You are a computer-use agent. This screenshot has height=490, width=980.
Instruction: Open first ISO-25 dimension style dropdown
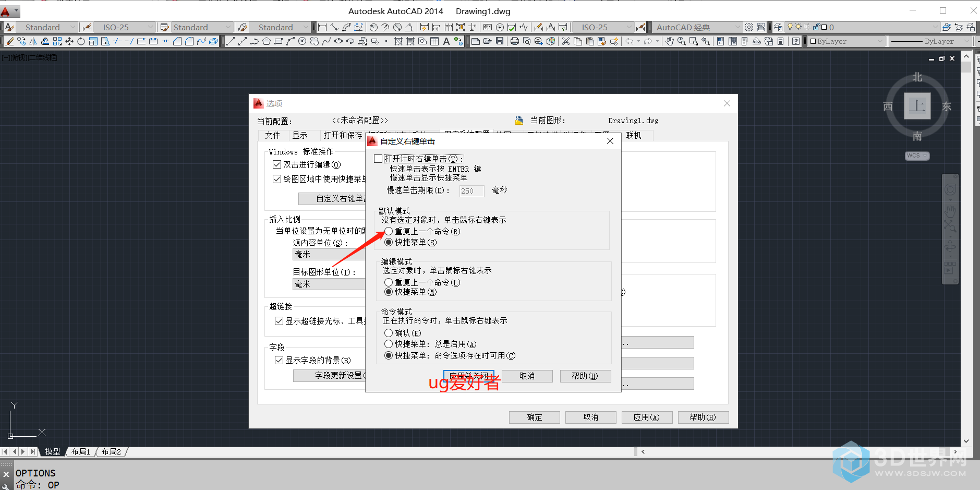pyautogui.click(x=124, y=27)
